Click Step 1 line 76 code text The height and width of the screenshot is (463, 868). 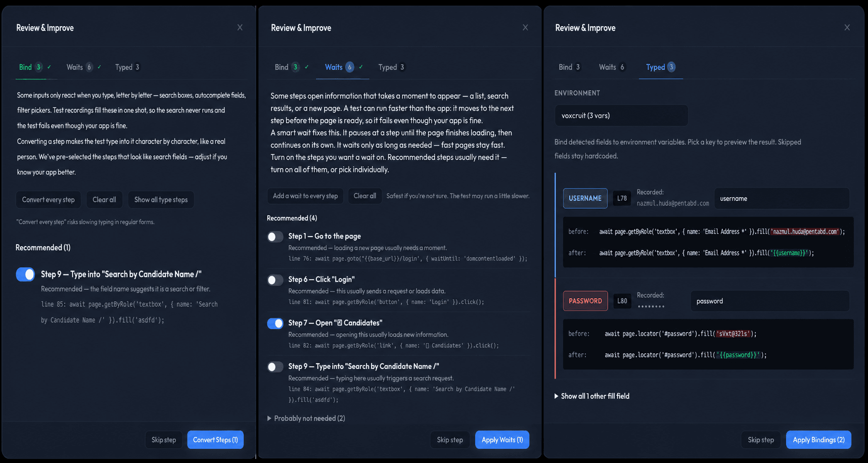[407, 259]
